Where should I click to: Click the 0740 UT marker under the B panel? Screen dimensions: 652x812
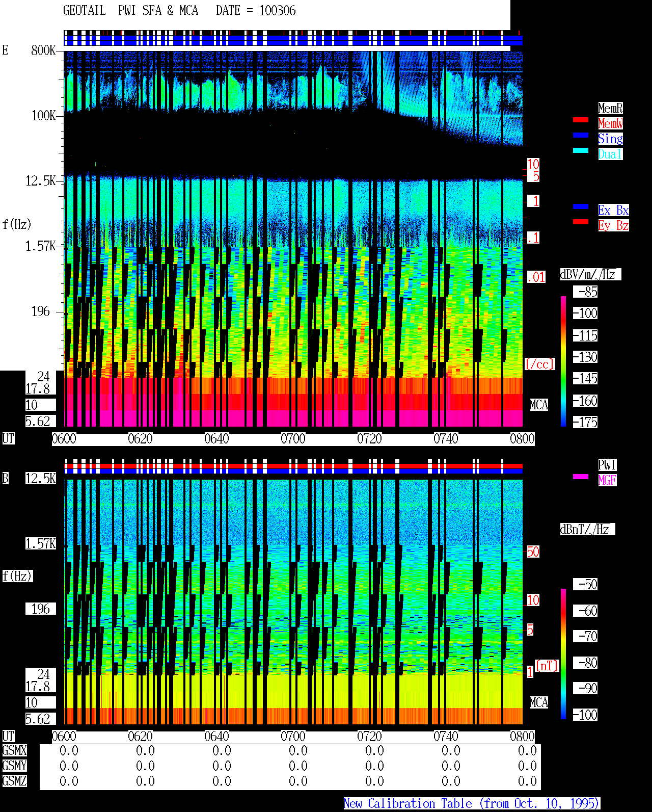(x=446, y=737)
